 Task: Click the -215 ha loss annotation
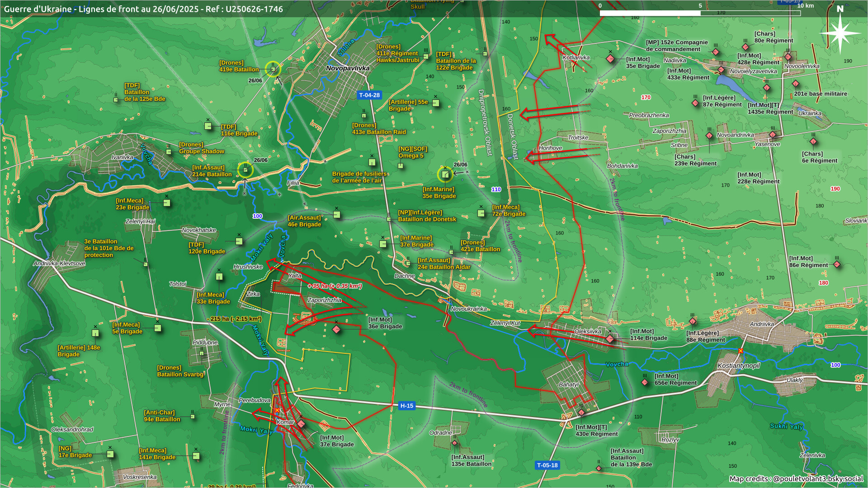pyautogui.click(x=234, y=319)
